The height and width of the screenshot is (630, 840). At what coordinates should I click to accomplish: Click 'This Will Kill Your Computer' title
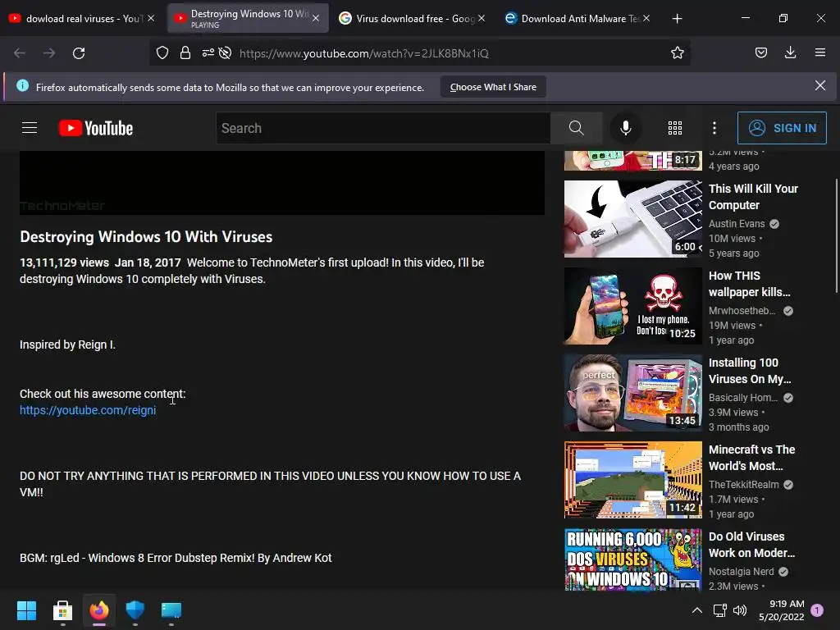(x=753, y=197)
